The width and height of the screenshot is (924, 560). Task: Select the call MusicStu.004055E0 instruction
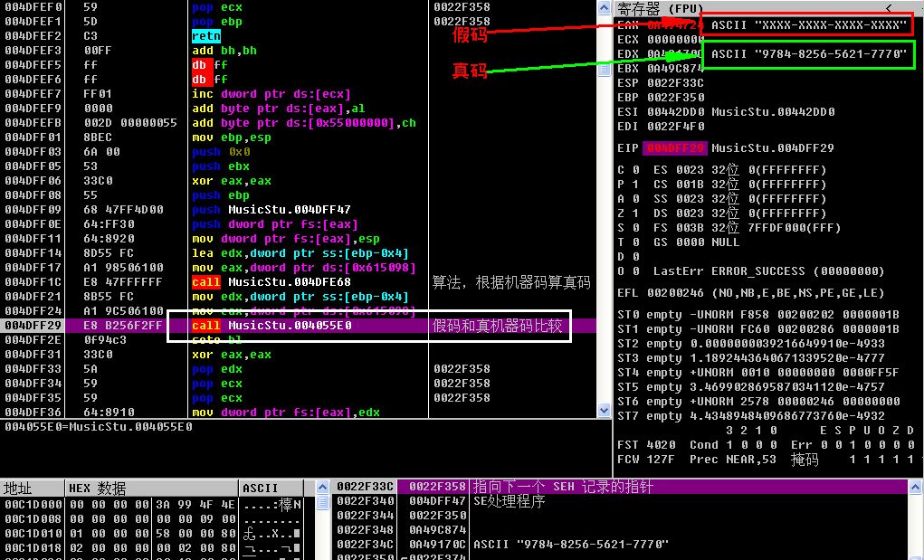click(x=271, y=326)
